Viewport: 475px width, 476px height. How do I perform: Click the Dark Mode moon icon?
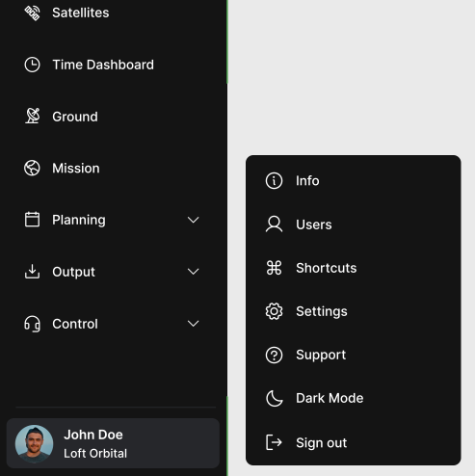click(x=274, y=398)
